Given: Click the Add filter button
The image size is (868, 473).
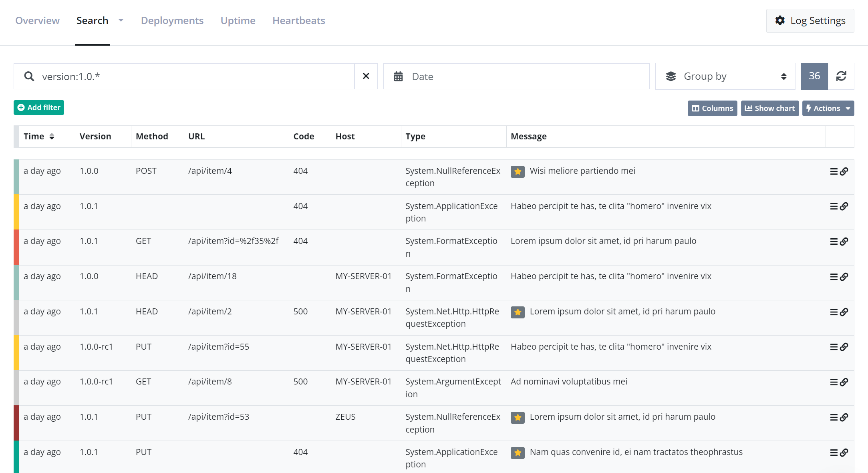Looking at the screenshot, I should click(x=39, y=107).
